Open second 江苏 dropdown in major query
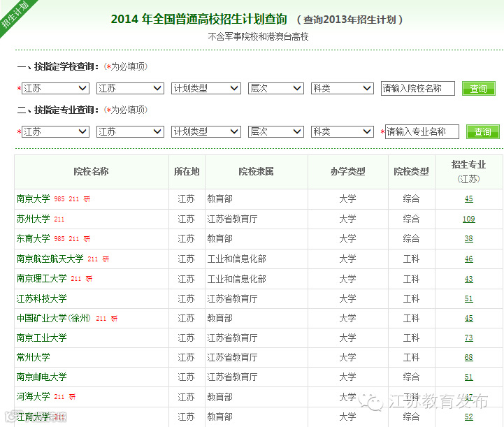The image size is (504, 427). tap(130, 131)
